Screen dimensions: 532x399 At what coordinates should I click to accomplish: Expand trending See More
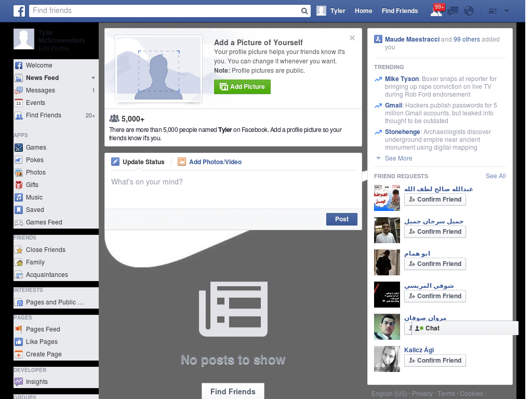pyautogui.click(x=398, y=158)
